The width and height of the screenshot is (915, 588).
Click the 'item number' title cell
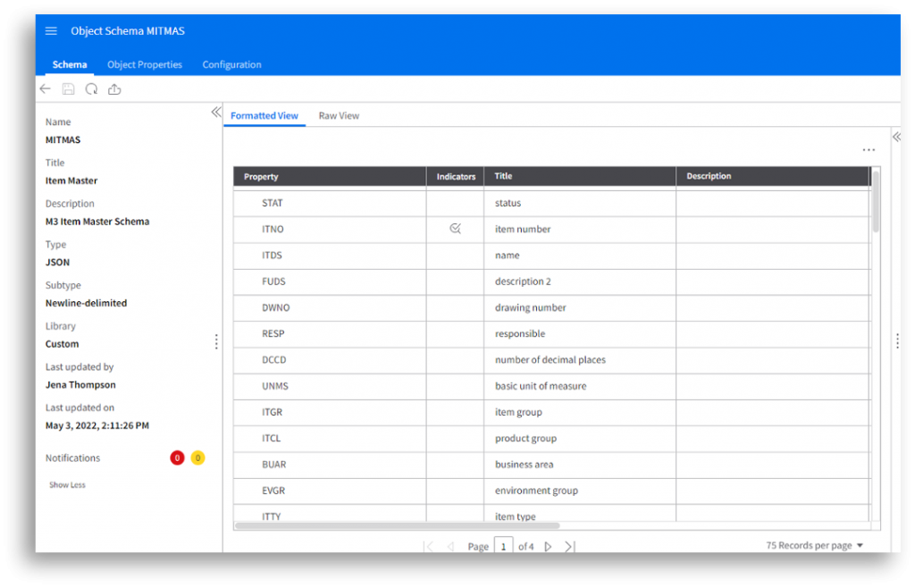pos(580,230)
